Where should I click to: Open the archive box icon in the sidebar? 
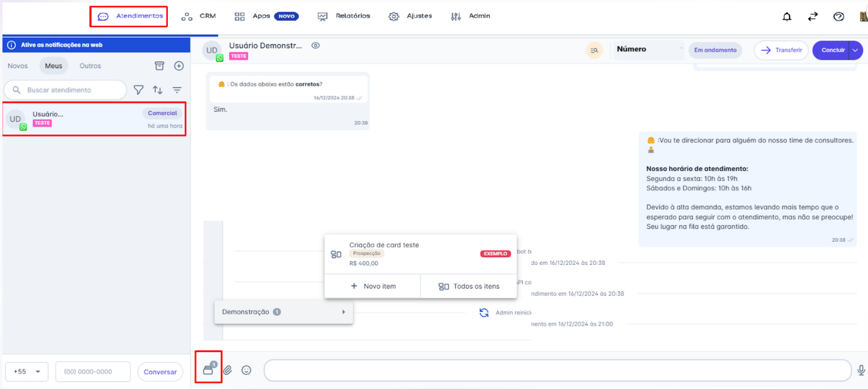[x=160, y=66]
